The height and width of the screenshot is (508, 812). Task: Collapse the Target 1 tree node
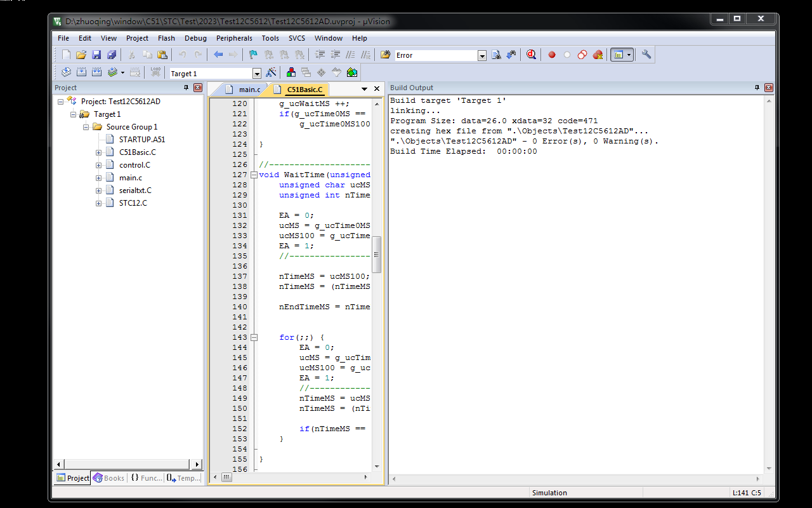pos(74,114)
